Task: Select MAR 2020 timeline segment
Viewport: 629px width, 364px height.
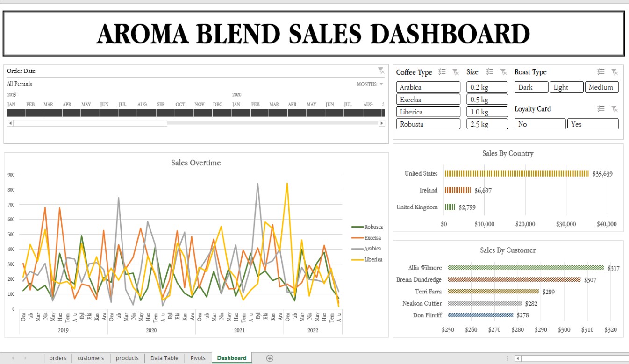Action: tap(278, 113)
